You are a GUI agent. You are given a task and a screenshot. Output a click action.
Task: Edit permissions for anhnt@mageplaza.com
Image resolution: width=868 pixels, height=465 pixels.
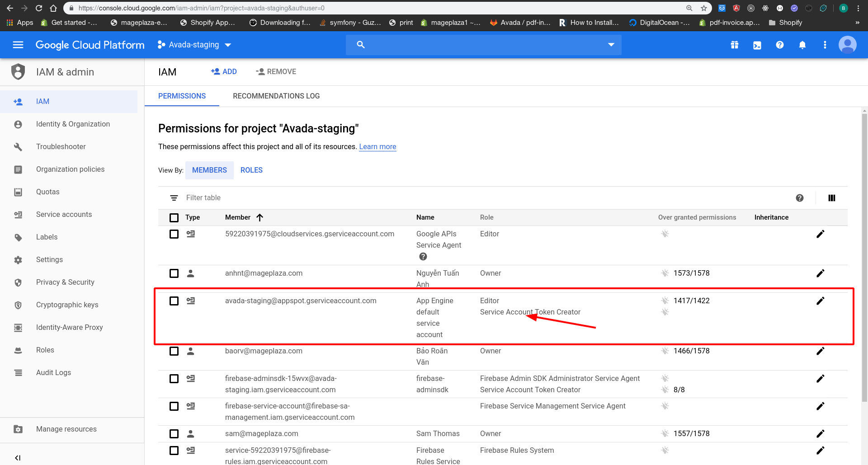tap(821, 273)
